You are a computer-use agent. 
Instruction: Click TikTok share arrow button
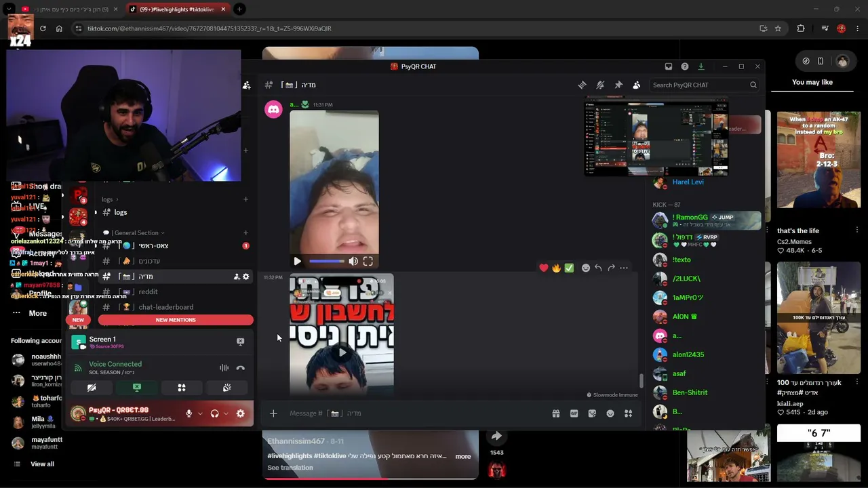point(496,436)
